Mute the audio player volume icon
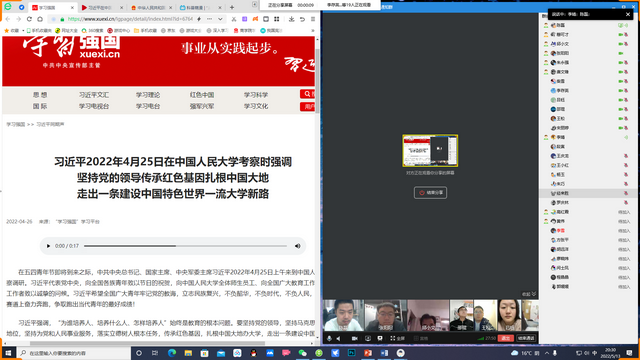This screenshot has height=360, width=640. click(298, 246)
